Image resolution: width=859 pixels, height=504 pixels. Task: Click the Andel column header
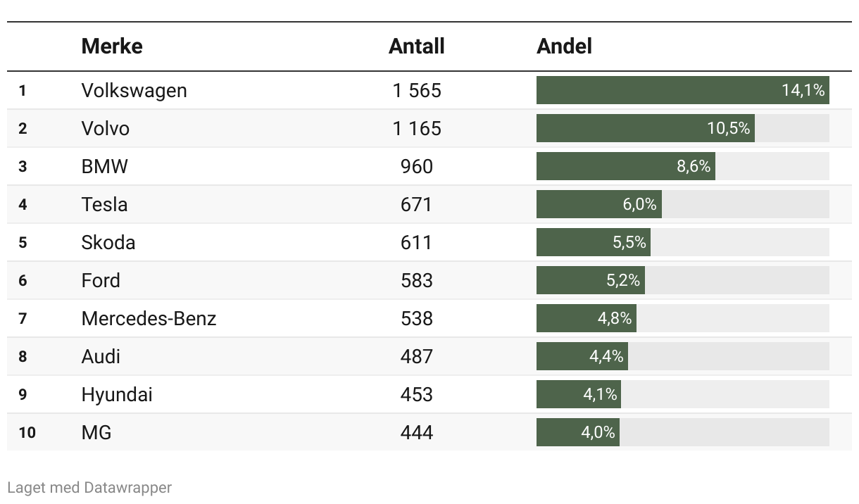564,46
